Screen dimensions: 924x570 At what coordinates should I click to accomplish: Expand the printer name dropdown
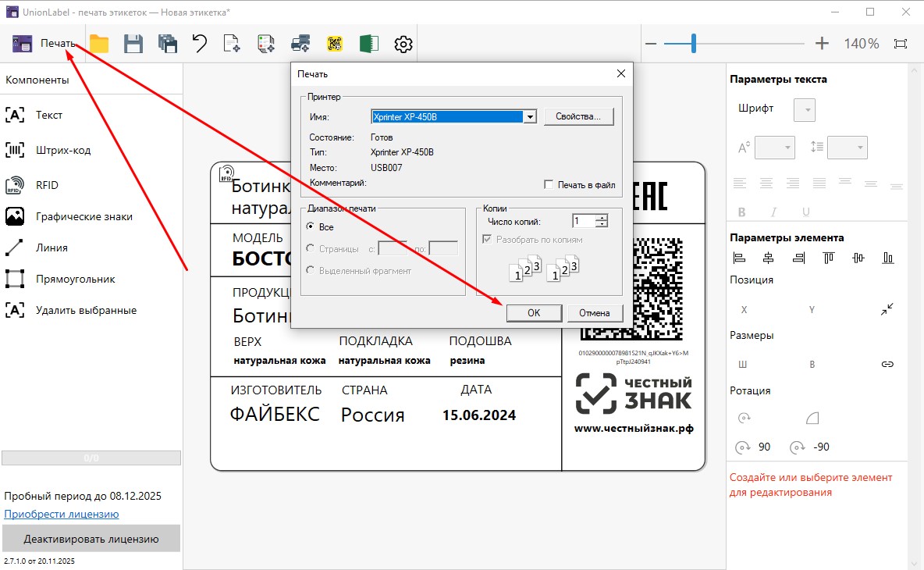tap(531, 117)
